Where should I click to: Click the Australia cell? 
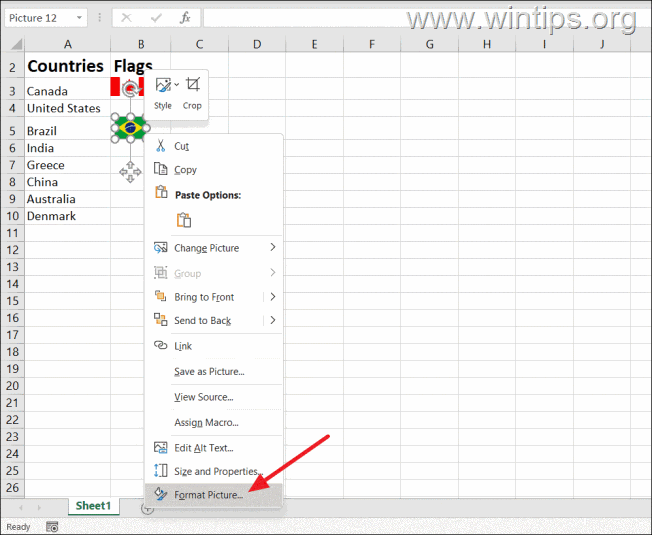(x=67, y=199)
